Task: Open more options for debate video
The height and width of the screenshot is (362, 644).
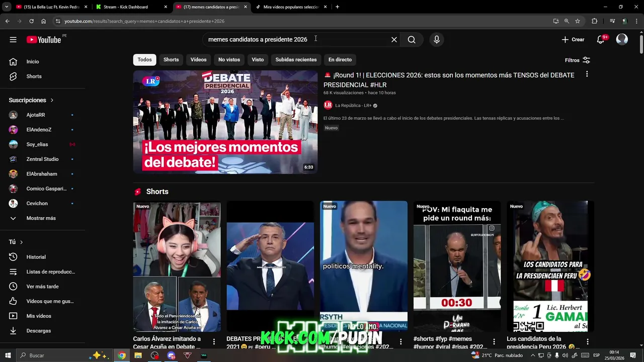Action: pos(587,74)
